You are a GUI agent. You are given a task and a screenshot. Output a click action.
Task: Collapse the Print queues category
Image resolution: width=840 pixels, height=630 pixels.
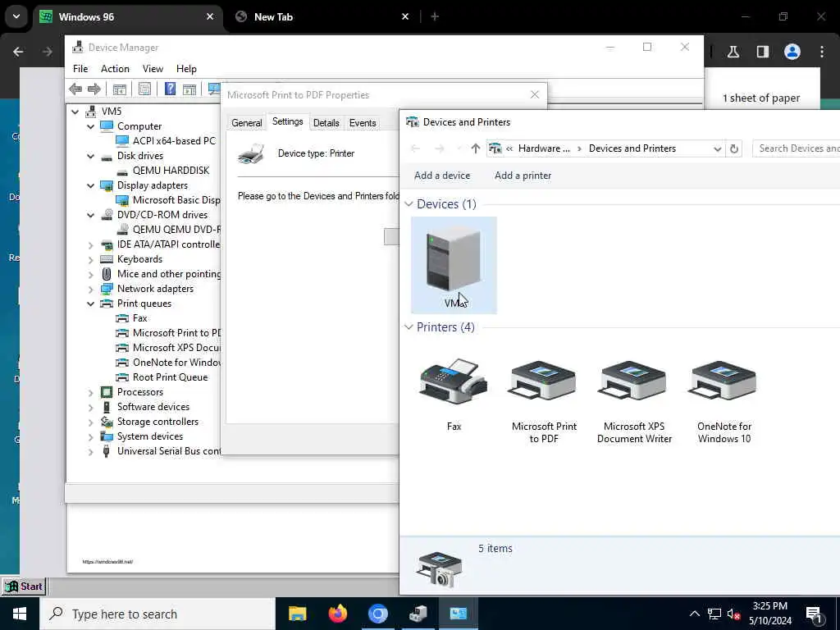point(90,304)
